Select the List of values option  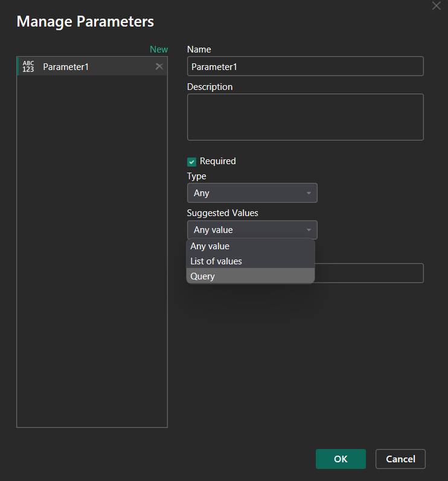[216, 261]
